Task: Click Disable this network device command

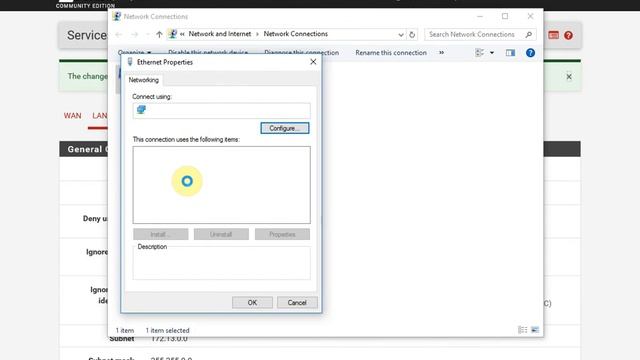Action: tap(208, 53)
